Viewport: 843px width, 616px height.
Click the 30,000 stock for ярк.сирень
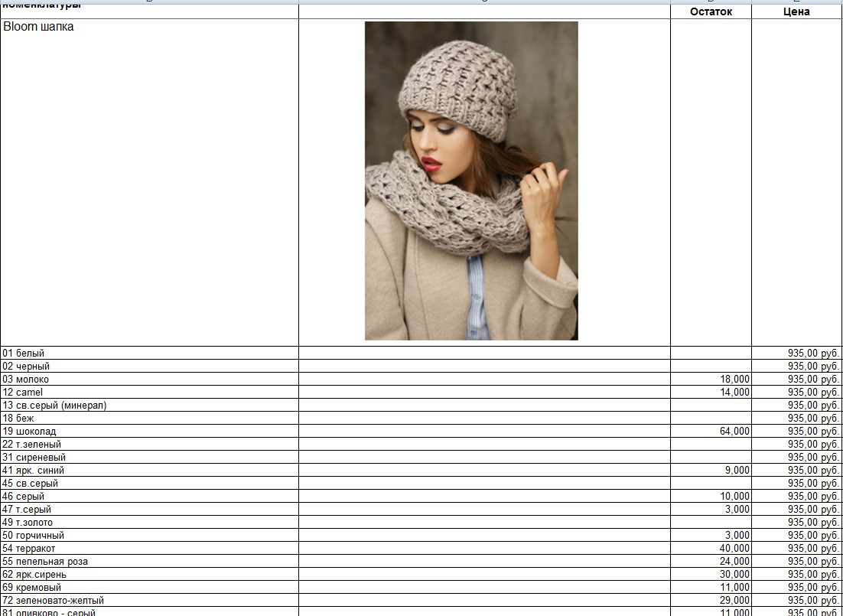coord(734,575)
